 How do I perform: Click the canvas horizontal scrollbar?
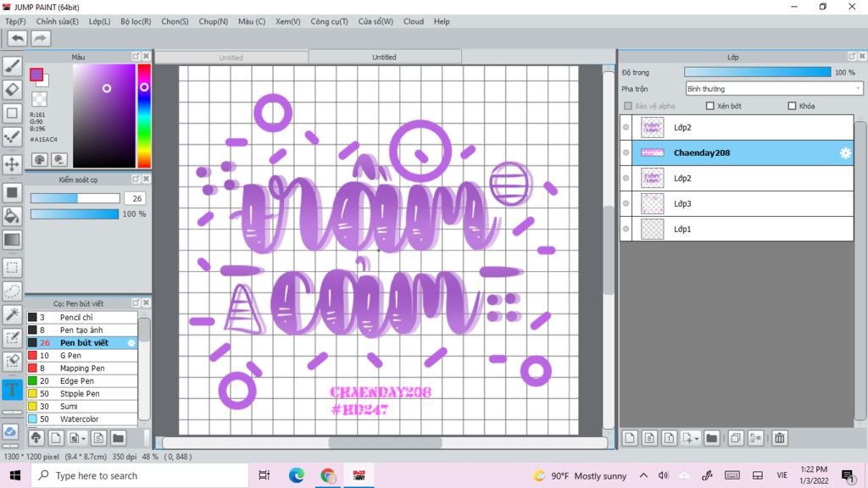(385, 442)
